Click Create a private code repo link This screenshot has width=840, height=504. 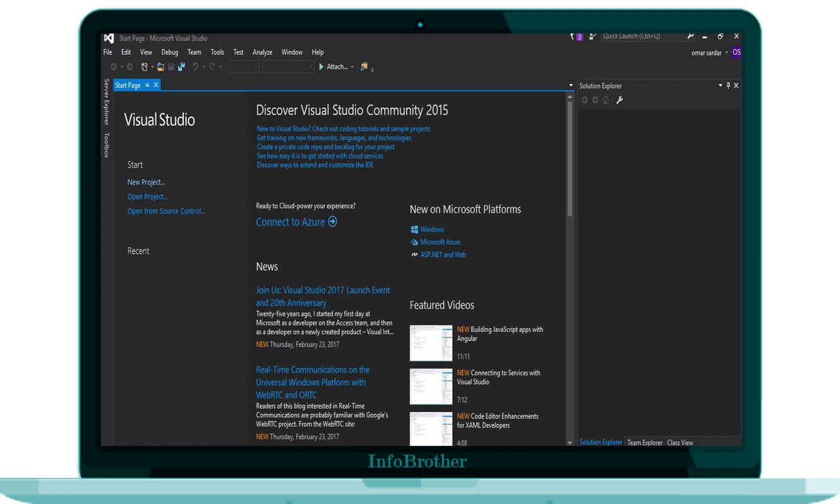(325, 147)
